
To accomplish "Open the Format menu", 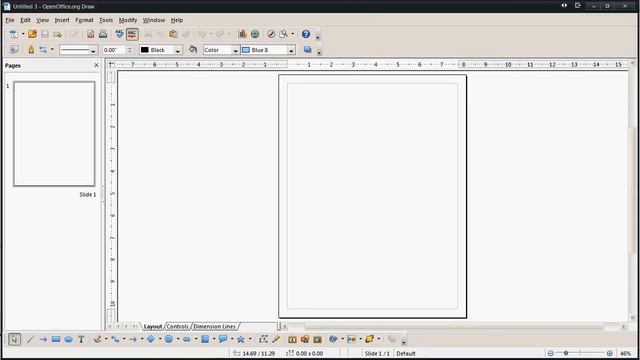I will pos(84,20).
